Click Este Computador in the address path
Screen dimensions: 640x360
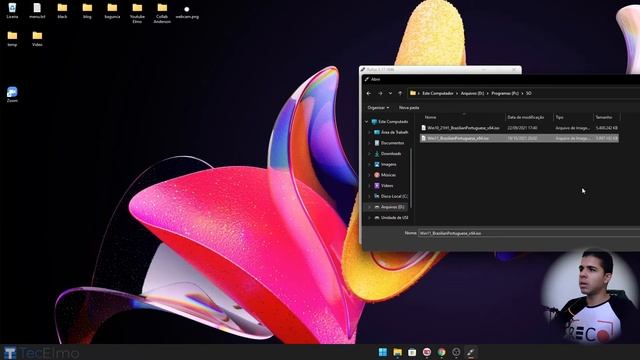point(438,93)
